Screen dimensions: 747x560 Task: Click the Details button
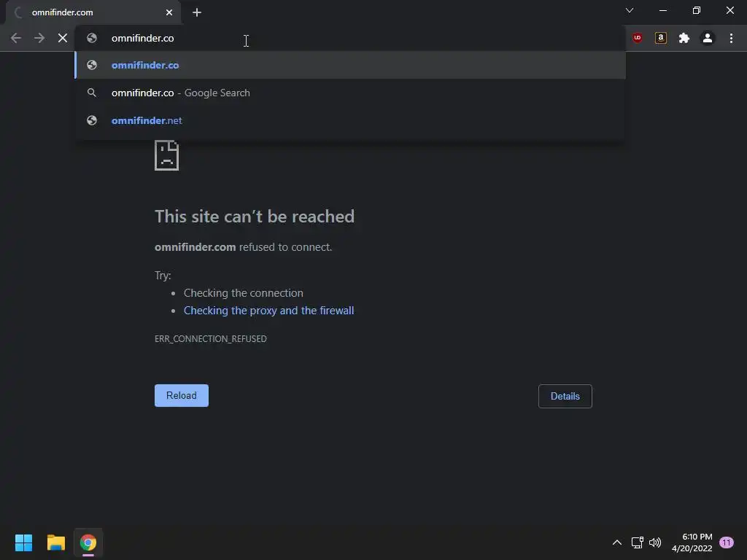565,396
